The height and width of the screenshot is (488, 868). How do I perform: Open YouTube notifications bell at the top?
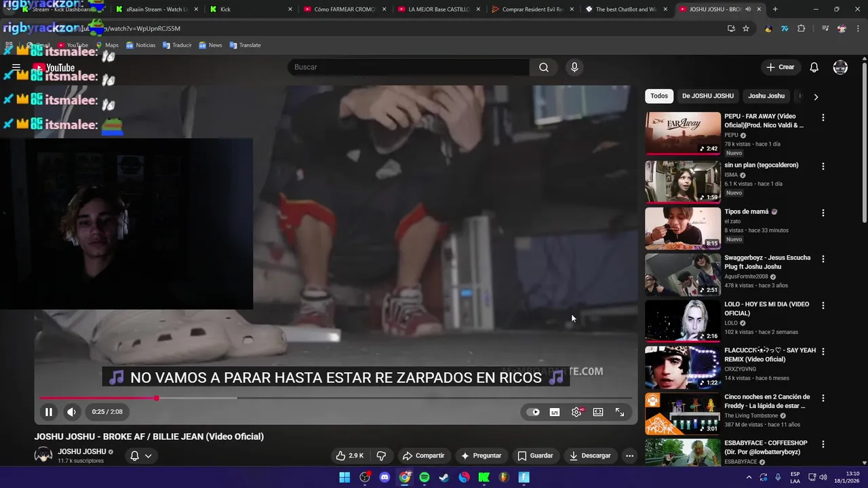pos(814,67)
